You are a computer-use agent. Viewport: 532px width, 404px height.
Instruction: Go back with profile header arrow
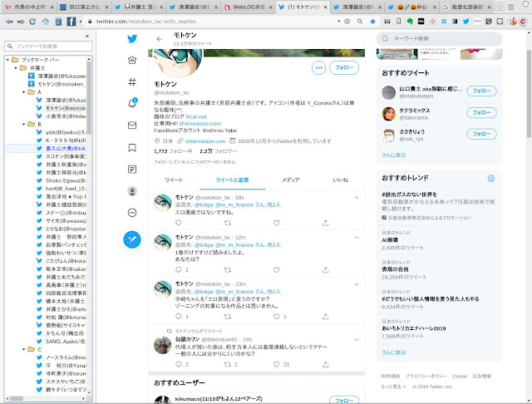[x=160, y=39]
